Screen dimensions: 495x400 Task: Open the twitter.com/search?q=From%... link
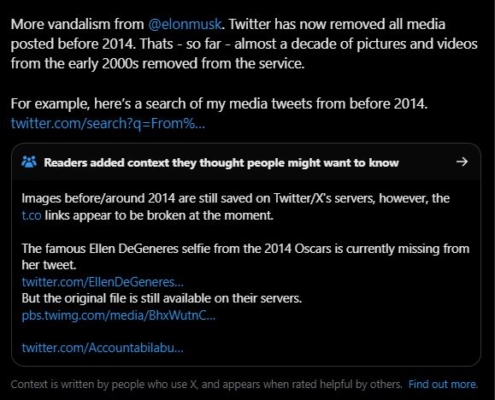coord(108,123)
